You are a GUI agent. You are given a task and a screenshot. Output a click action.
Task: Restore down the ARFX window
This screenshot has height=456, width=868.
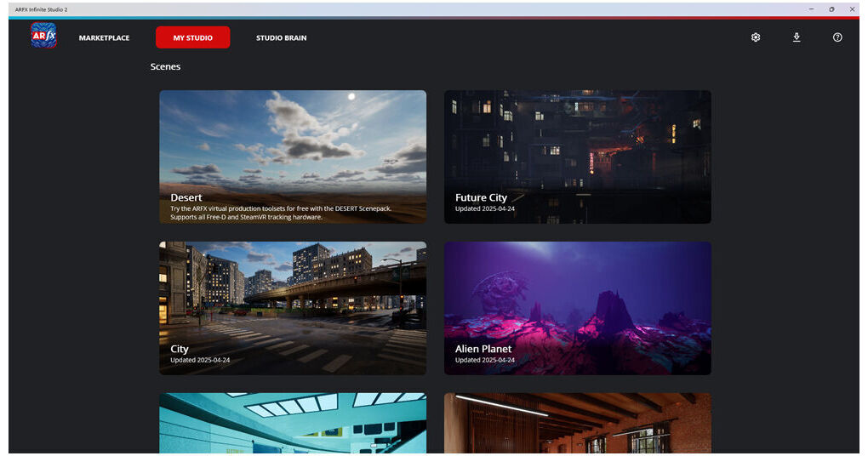(831, 9)
